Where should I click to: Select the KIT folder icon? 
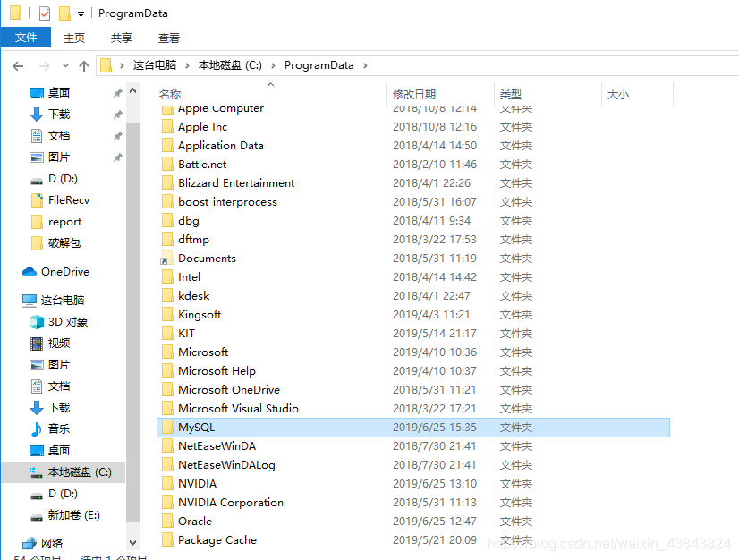tap(166, 334)
